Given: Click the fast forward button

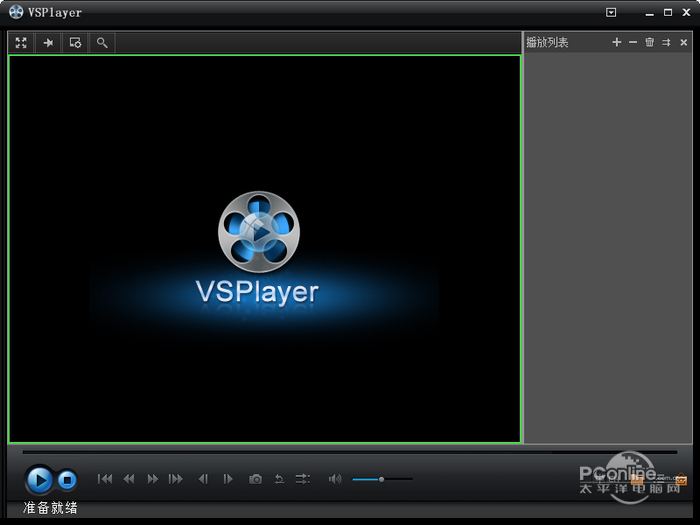Looking at the screenshot, I should point(153,479).
